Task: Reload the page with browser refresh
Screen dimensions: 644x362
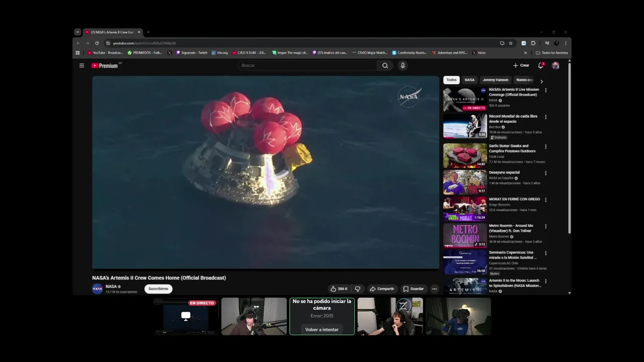Action: pos(97,43)
